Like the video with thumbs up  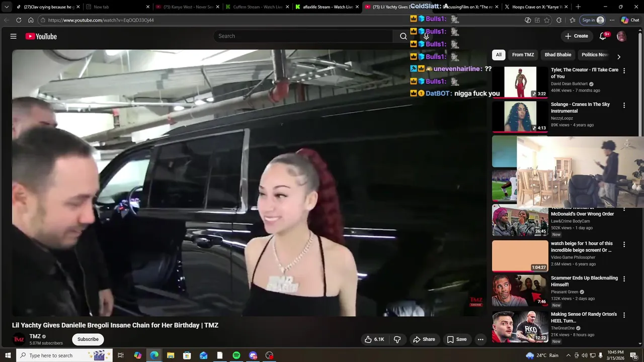coord(374,339)
